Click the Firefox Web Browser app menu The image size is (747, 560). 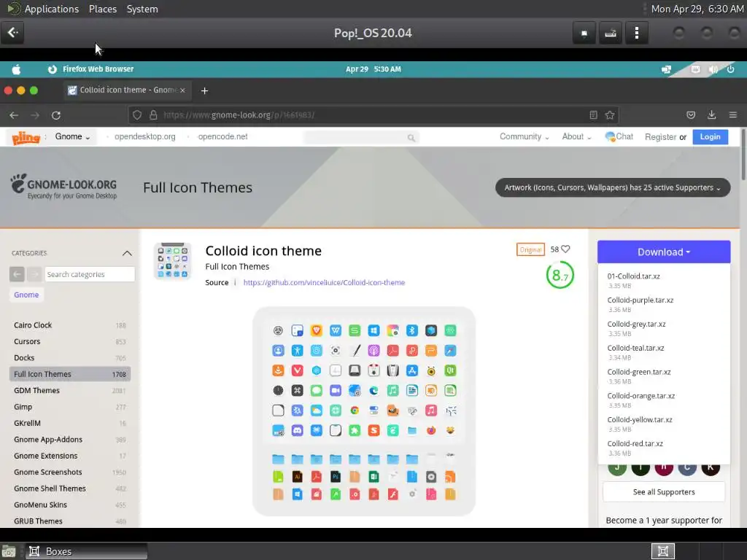[x=91, y=69]
